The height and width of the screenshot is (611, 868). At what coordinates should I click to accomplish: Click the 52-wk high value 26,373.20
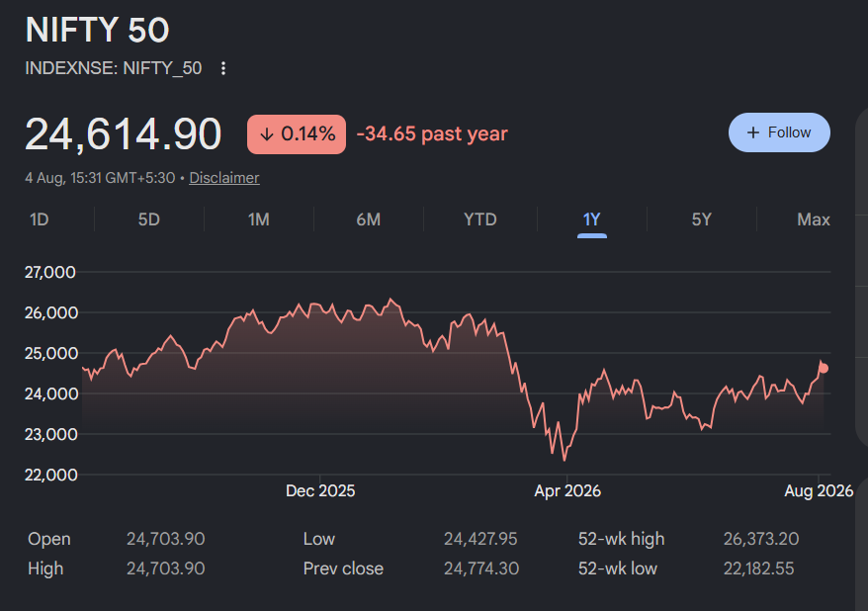point(761,539)
